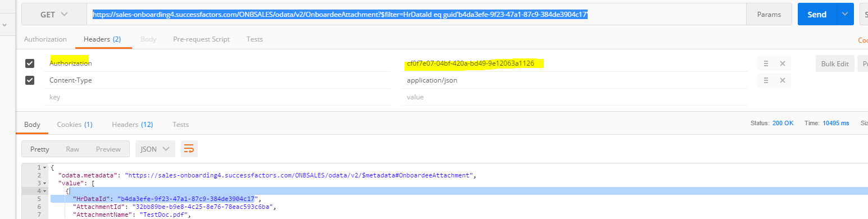
Task: Expand the Send button dropdown arrow
Action: [845, 15]
